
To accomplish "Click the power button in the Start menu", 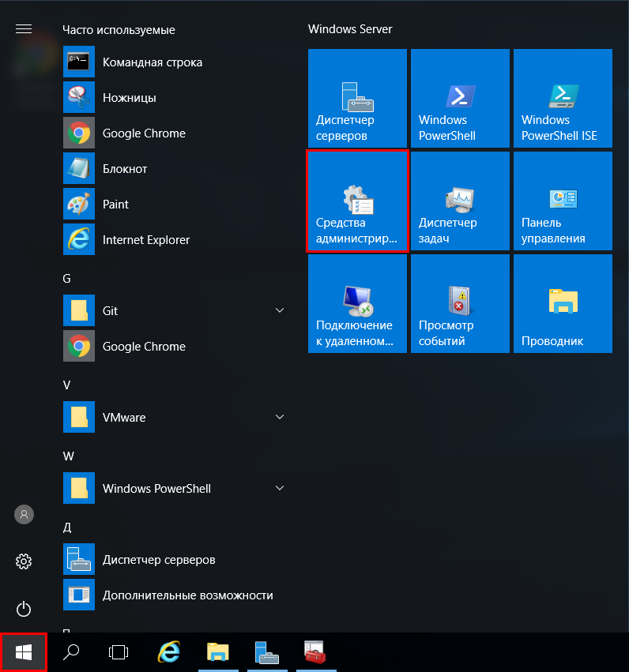I will [x=24, y=609].
